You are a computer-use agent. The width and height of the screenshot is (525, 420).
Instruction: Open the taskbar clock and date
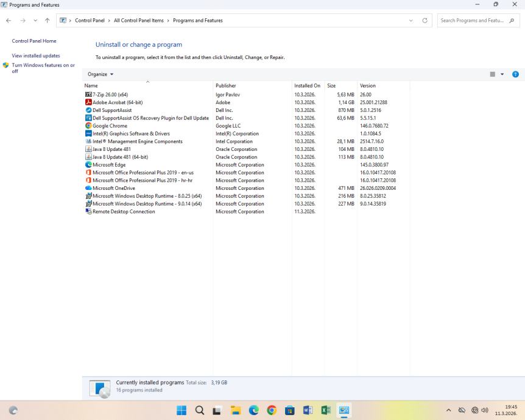point(506,410)
